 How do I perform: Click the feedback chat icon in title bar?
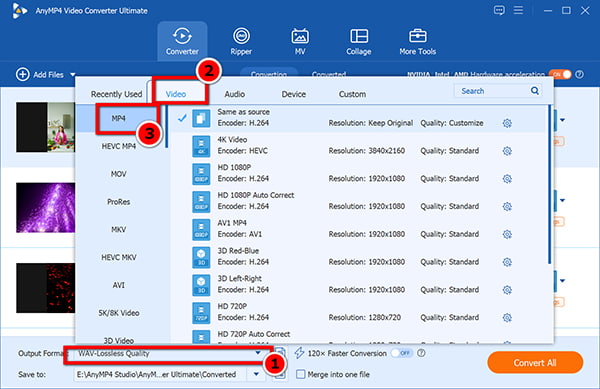[x=499, y=10]
